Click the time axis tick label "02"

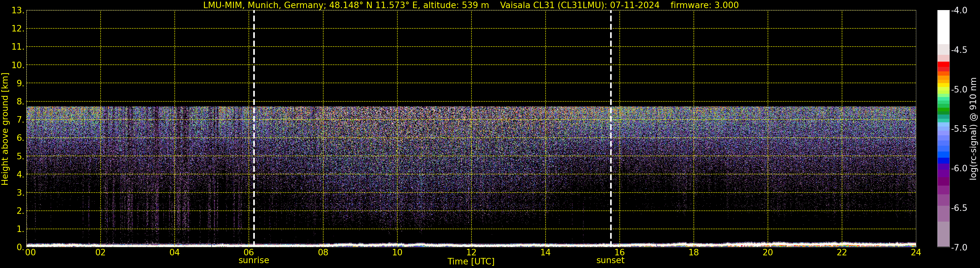100,252
